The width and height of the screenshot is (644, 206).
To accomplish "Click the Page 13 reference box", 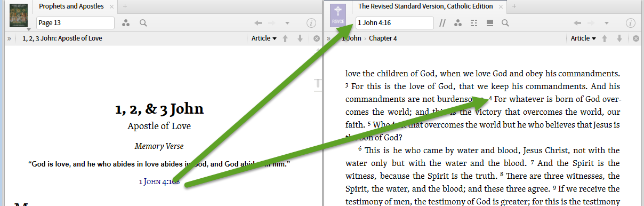I will (x=75, y=23).
